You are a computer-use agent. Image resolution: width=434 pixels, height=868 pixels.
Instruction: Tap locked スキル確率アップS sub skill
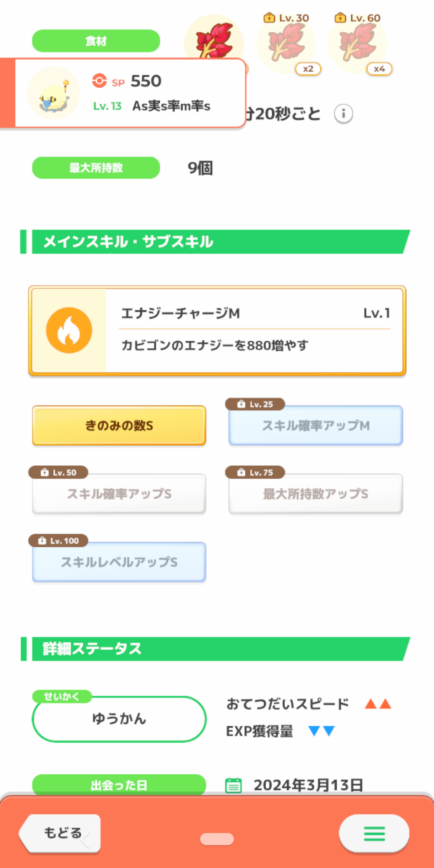point(119,493)
